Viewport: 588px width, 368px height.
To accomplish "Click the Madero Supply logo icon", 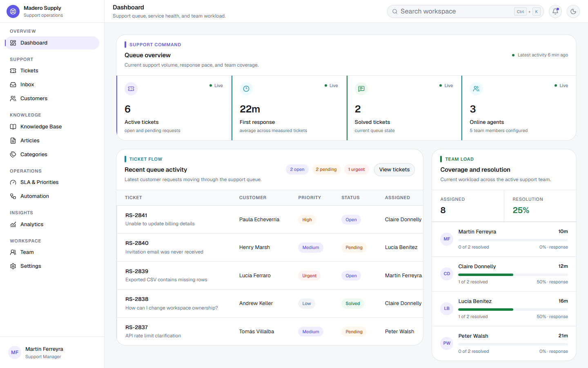I will 13,11.
